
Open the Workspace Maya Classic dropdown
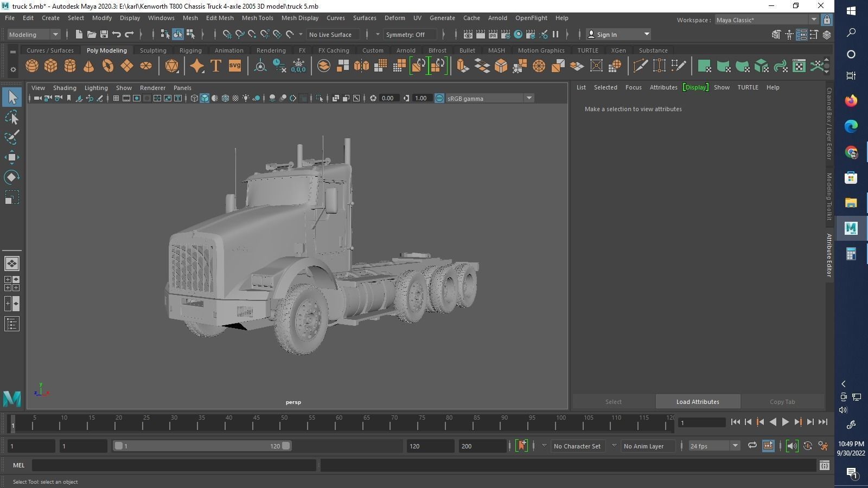766,20
